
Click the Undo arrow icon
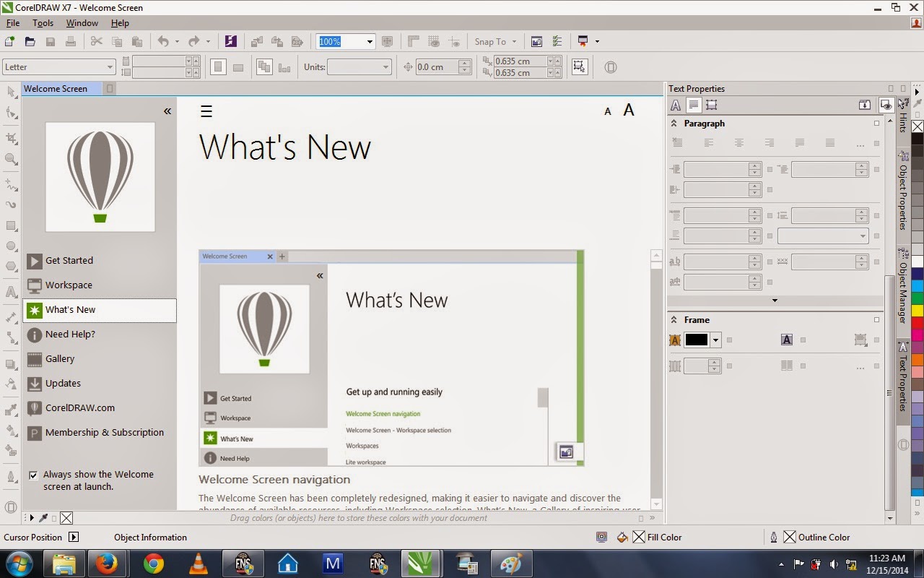[163, 41]
